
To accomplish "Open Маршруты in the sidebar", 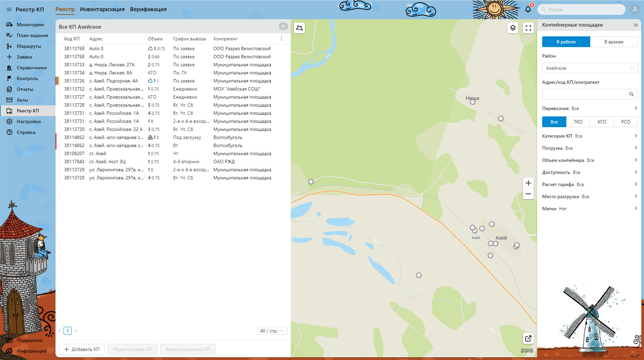I will pos(29,46).
